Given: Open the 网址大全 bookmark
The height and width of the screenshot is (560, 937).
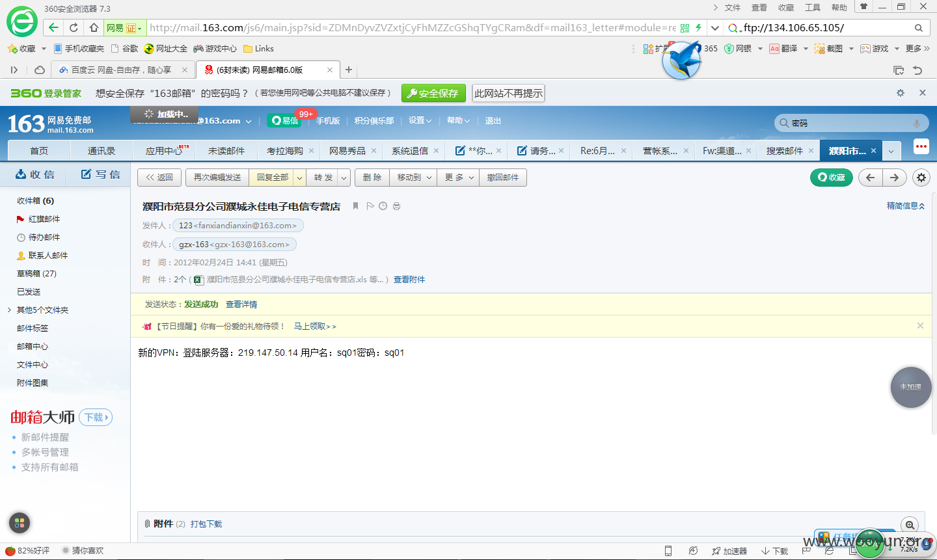Looking at the screenshot, I should [x=166, y=49].
